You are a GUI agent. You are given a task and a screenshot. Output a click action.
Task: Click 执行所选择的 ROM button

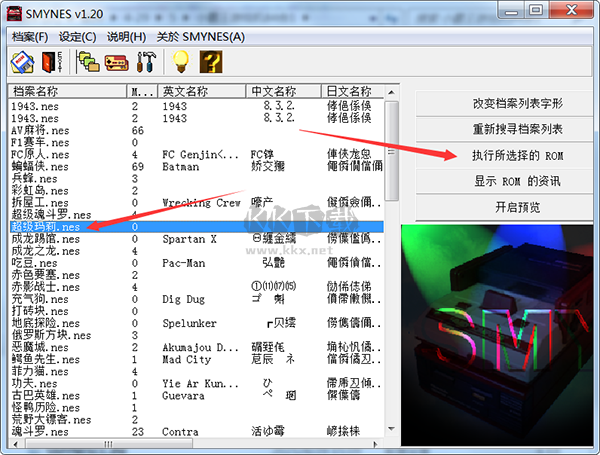[x=504, y=155]
